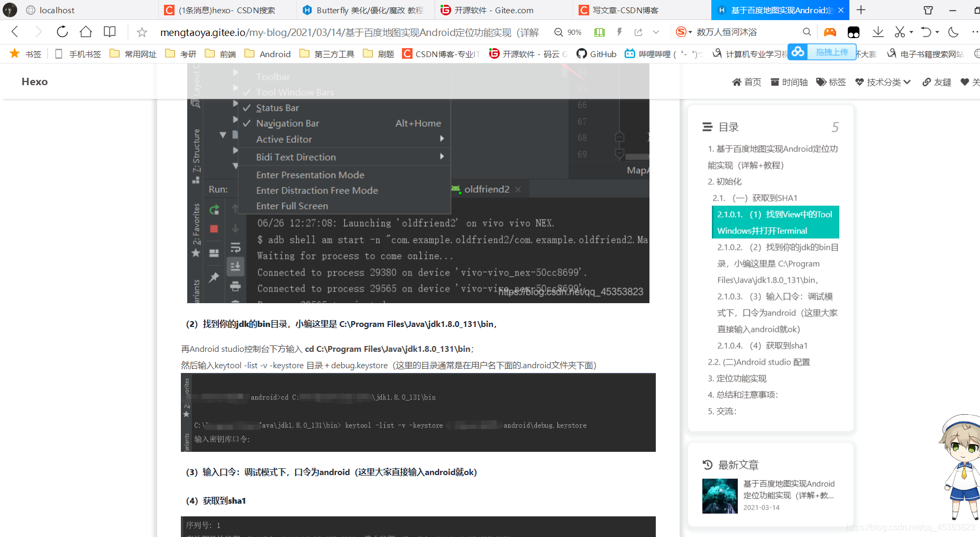Switch to the Butterfly 美化 tab

365,10
